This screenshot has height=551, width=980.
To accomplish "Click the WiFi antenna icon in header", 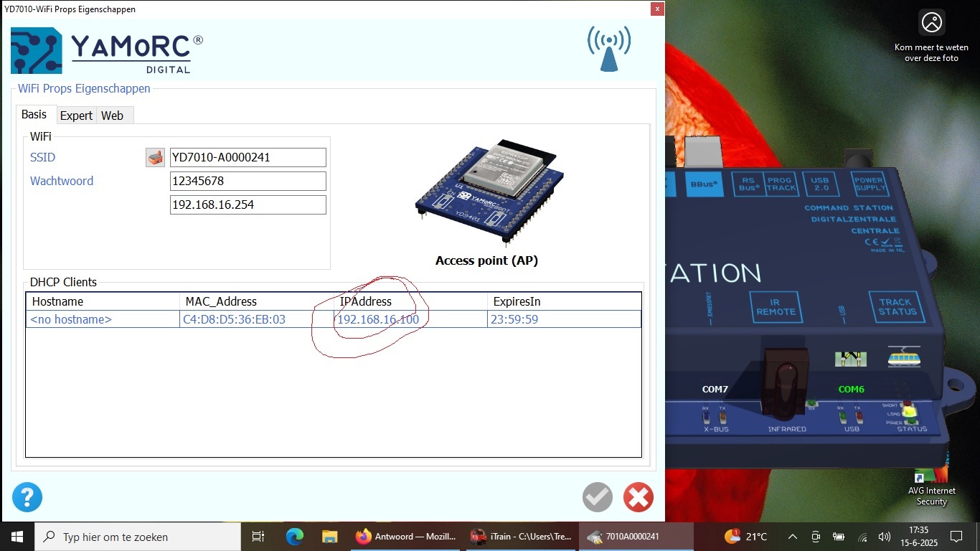I will click(609, 49).
